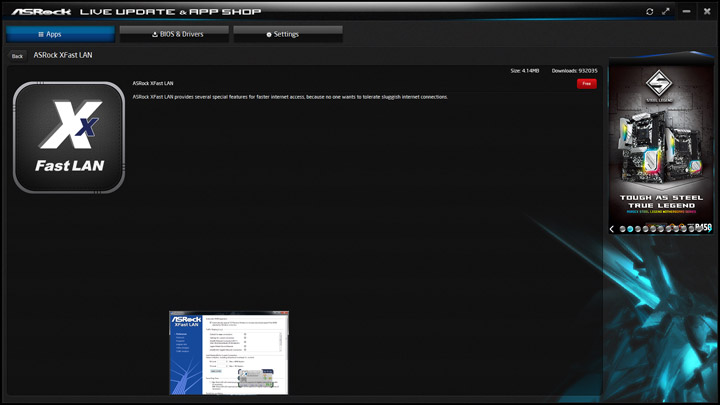Click the app name above the description
This screenshot has height=405, width=720.
point(153,84)
